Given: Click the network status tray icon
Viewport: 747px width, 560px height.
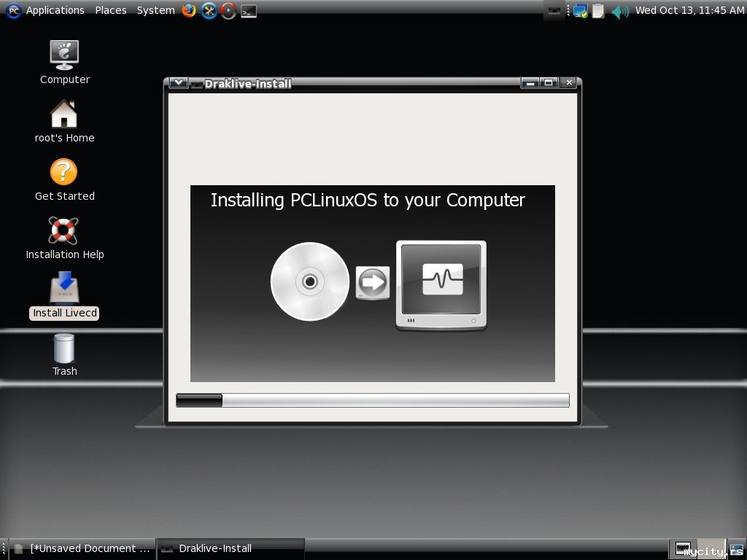Looking at the screenshot, I should [580, 10].
